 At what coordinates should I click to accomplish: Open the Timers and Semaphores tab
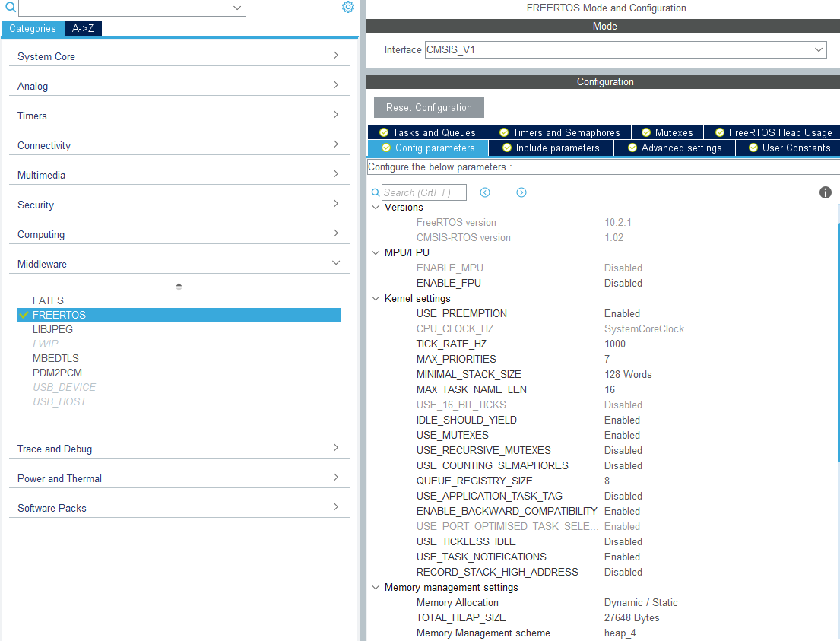[x=559, y=132]
